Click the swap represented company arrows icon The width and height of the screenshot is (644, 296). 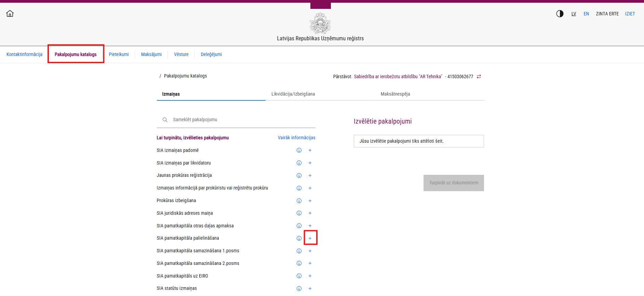click(479, 76)
